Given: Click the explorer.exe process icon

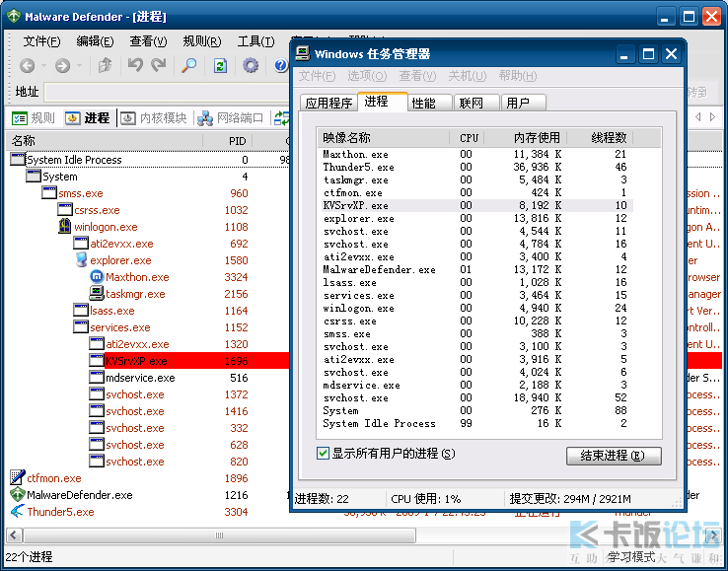Looking at the screenshot, I should tap(81, 260).
